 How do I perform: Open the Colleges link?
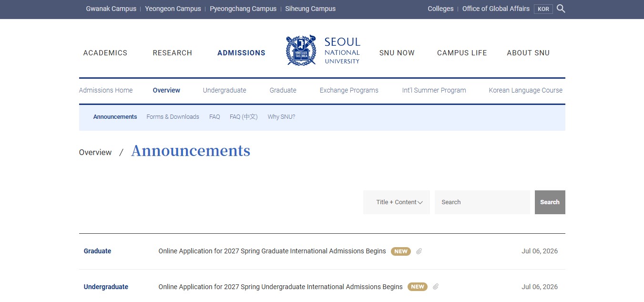pyautogui.click(x=440, y=9)
